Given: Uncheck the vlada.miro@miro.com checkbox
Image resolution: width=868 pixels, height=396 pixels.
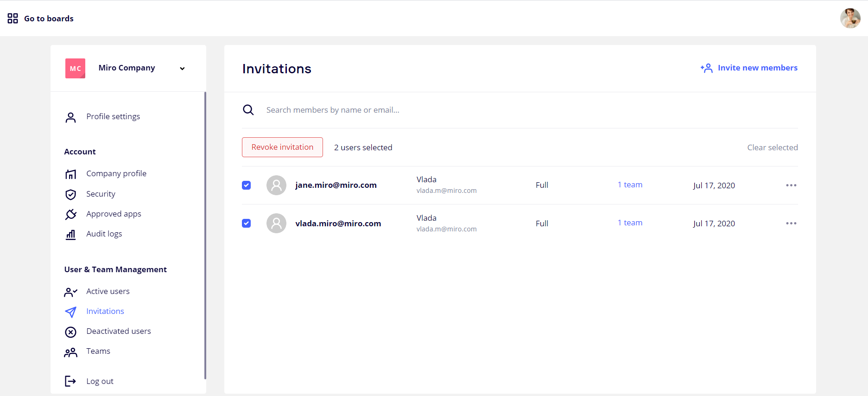Looking at the screenshot, I should 247,224.
